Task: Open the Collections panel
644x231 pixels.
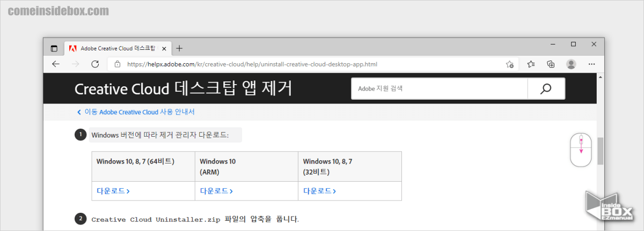Action: click(x=551, y=64)
